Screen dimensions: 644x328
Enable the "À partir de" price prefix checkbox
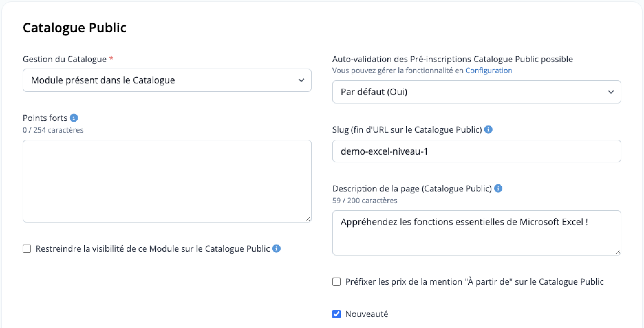pos(337,282)
